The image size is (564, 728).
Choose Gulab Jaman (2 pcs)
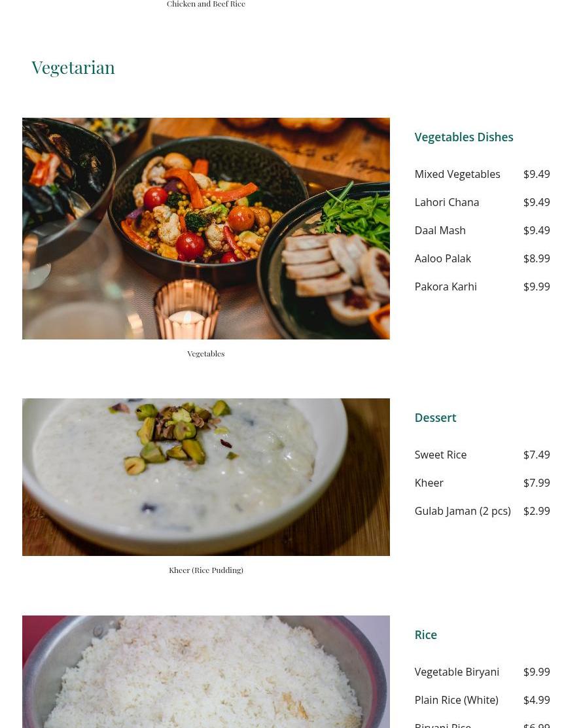[x=463, y=511]
